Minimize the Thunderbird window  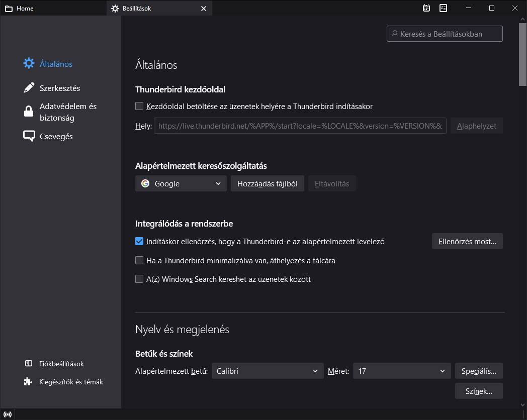469,8
